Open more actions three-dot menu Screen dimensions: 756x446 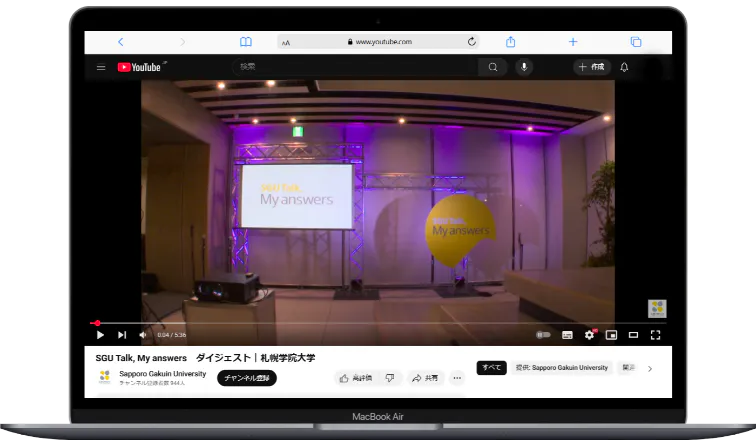[457, 378]
